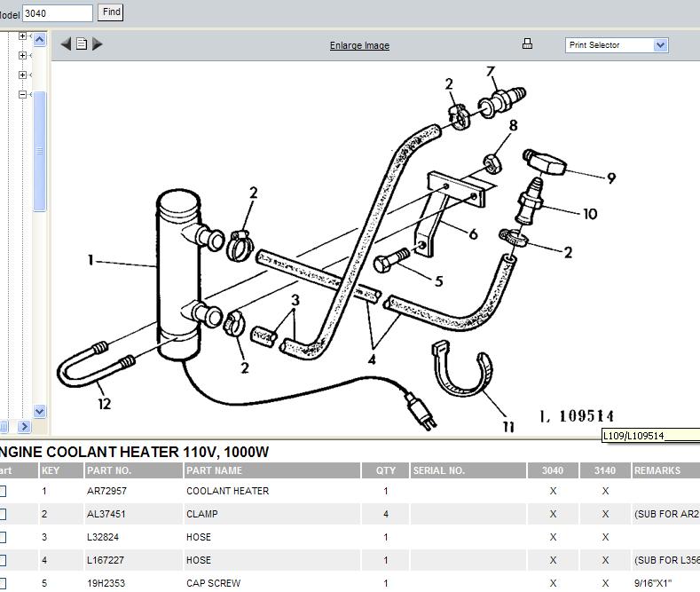The image size is (700, 592).
Task: Check the box for COOLANT HEATER row
Action: 3,491
